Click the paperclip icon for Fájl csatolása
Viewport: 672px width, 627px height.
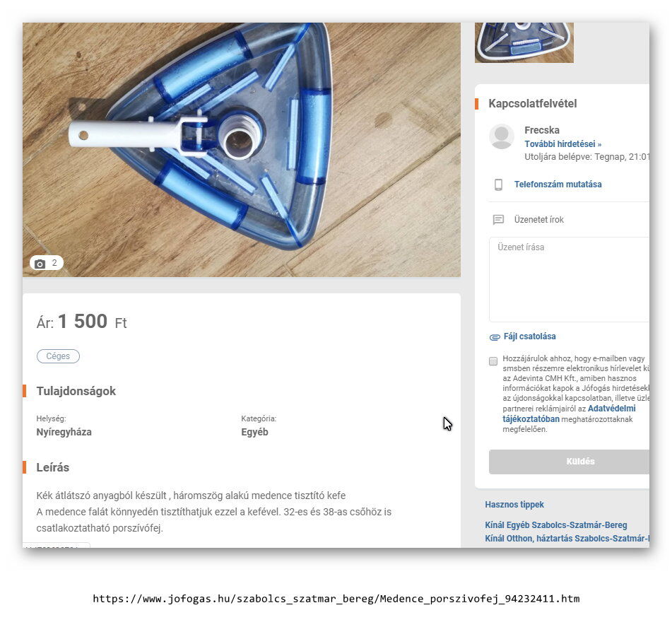point(495,337)
